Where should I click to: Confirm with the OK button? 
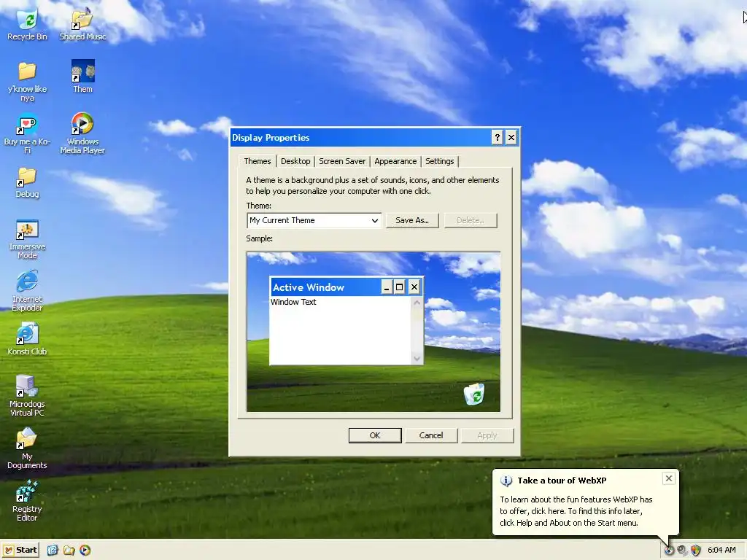point(375,435)
